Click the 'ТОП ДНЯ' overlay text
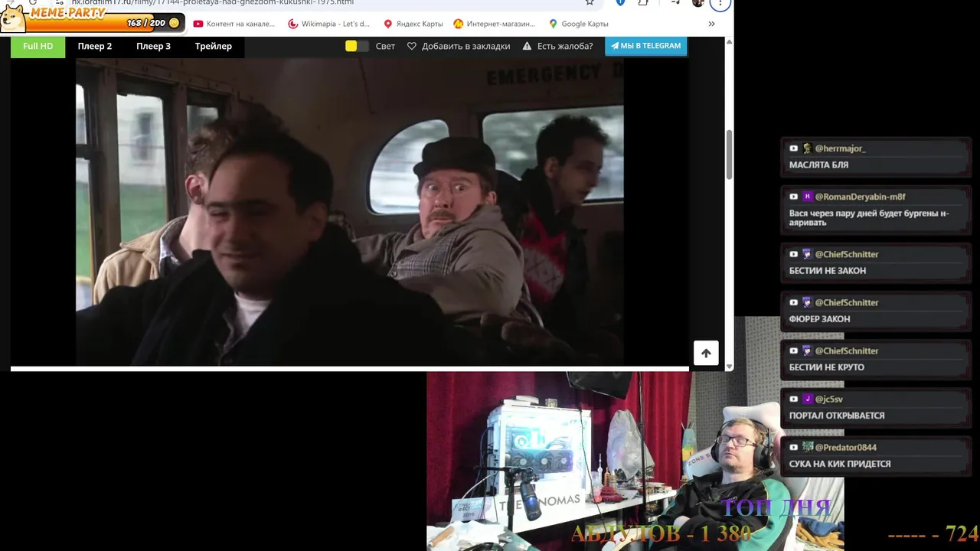Screen dimensions: 980x551 tap(776, 508)
